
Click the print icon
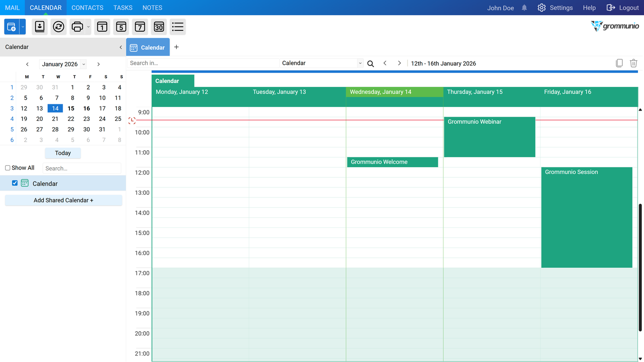(77, 27)
